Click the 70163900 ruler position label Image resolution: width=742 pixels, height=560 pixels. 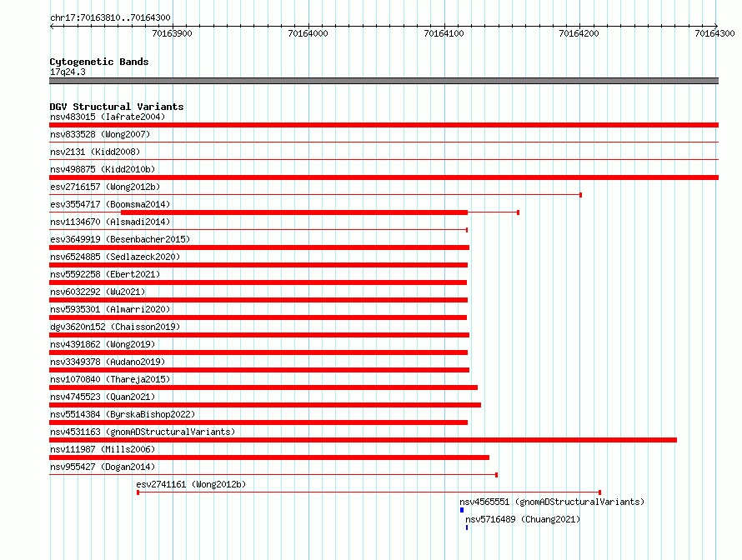tap(173, 33)
